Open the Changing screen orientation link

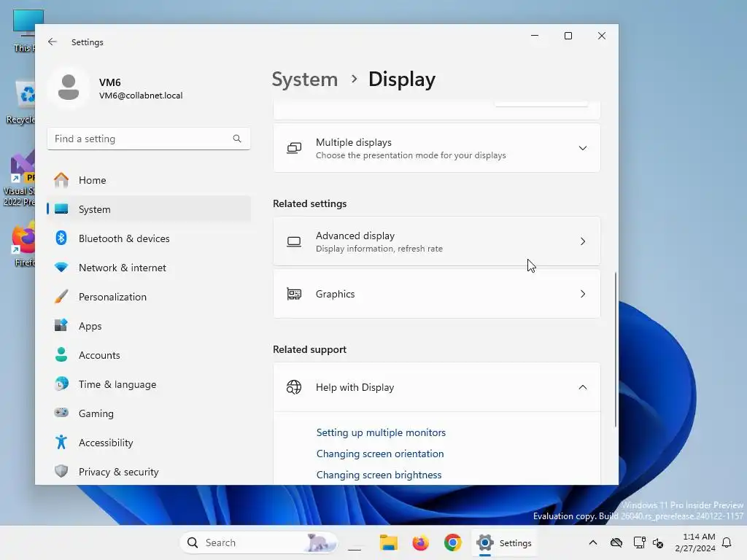click(x=379, y=454)
